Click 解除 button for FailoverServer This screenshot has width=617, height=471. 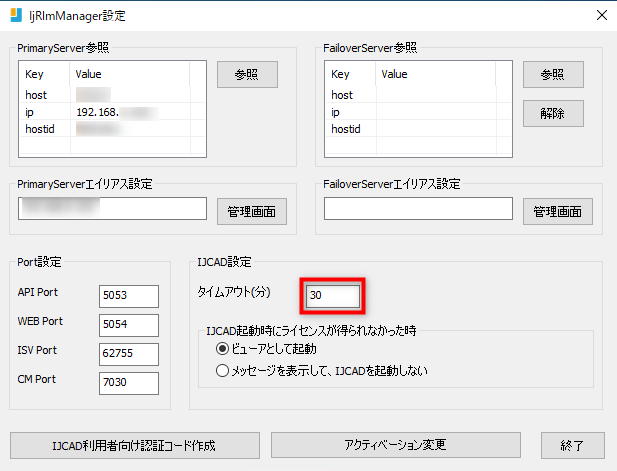[x=553, y=113]
